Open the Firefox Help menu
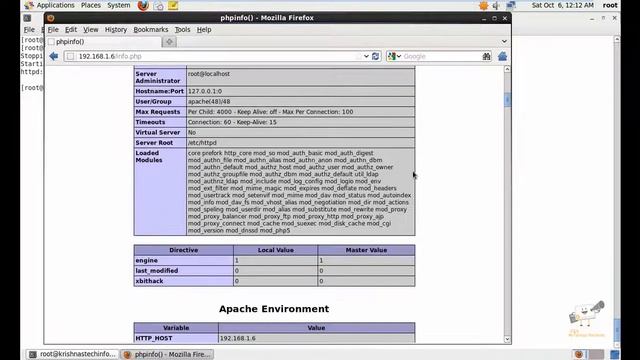640x360 pixels. [x=204, y=30]
